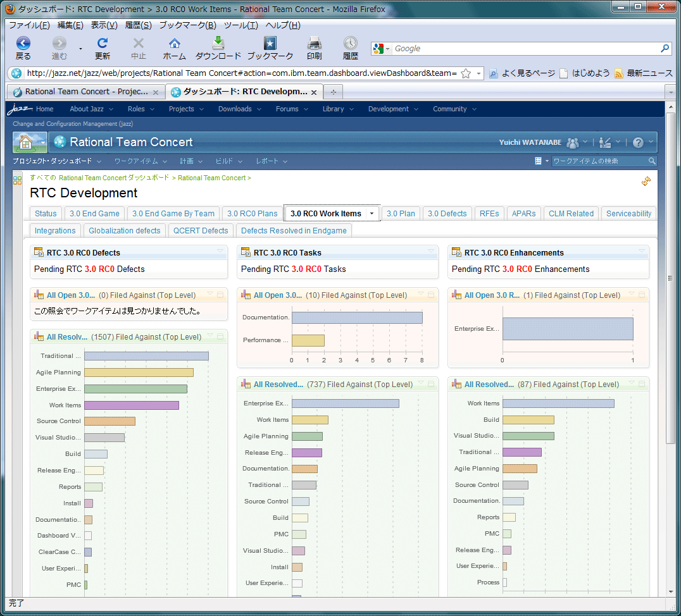This screenshot has height=616, width=681.
Task: Open the All Open 3.0 R... (1) enhancements link
Action: point(492,295)
